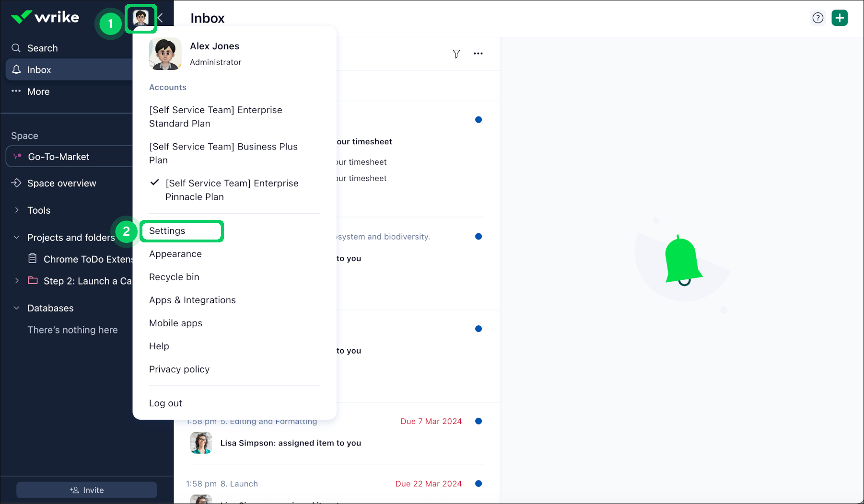Open Settings from the profile menu

pos(167,231)
